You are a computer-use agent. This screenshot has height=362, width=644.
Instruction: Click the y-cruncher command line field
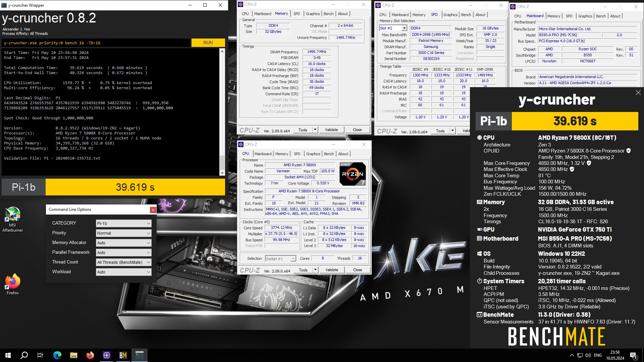click(x=96, y=43)
